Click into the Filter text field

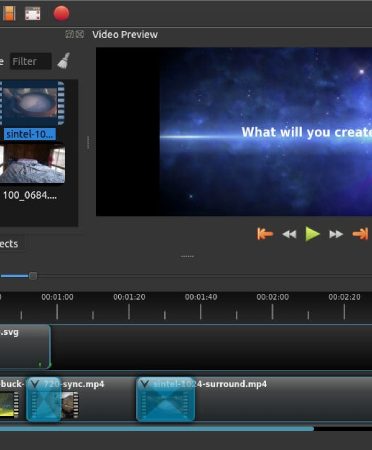[x=30, y=61]
